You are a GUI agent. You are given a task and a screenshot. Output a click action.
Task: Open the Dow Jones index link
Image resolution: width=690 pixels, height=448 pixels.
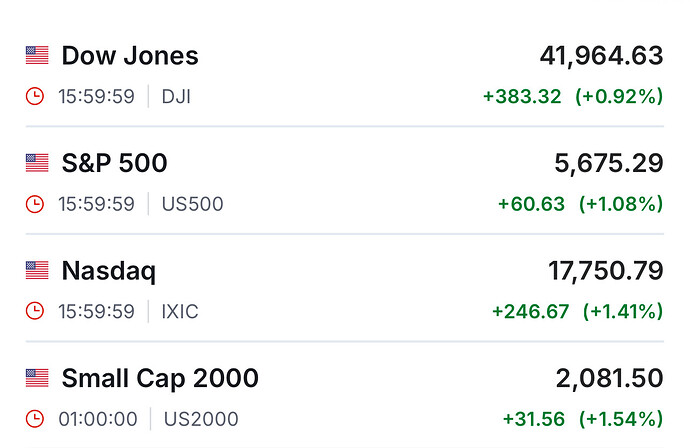pos(130,55)
